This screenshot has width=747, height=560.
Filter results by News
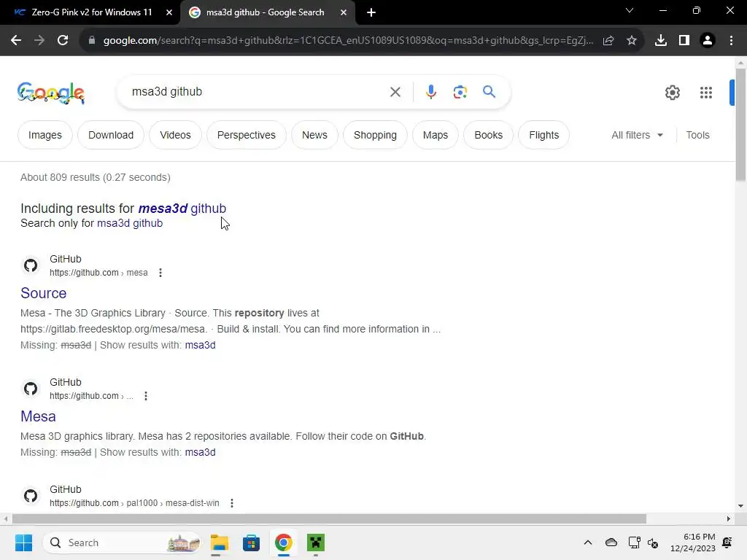pyautogui.click(x=314, y=135)
